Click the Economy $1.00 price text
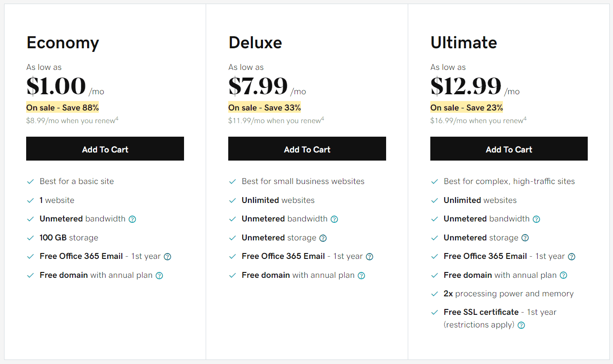613x364 pixels. 56,86
